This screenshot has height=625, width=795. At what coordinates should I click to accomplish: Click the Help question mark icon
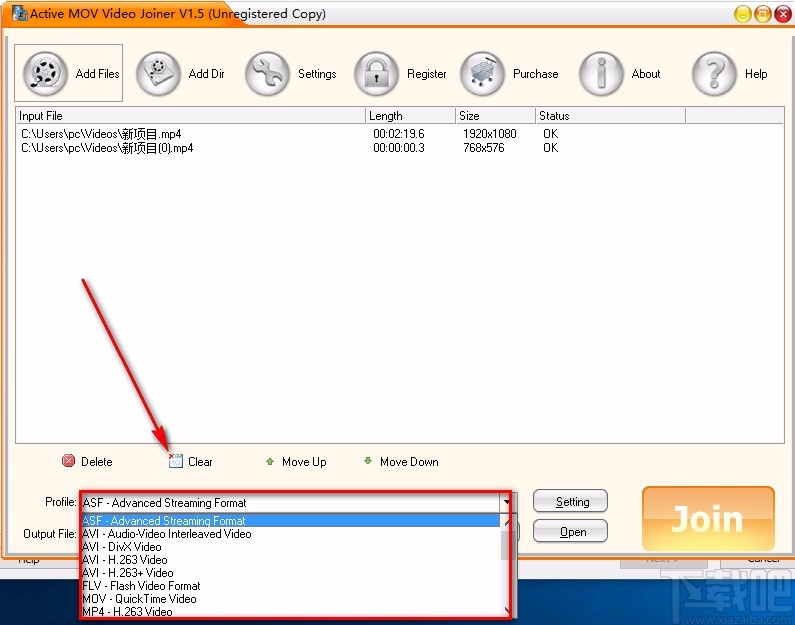tap(714, 73)
